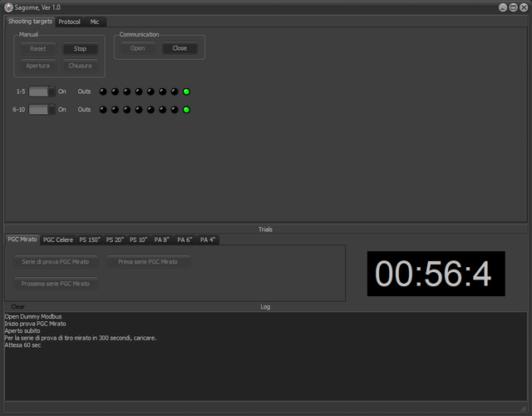
Task: Click the third LED in the 6-10 Outs row
Action: [x=127, y=110]
